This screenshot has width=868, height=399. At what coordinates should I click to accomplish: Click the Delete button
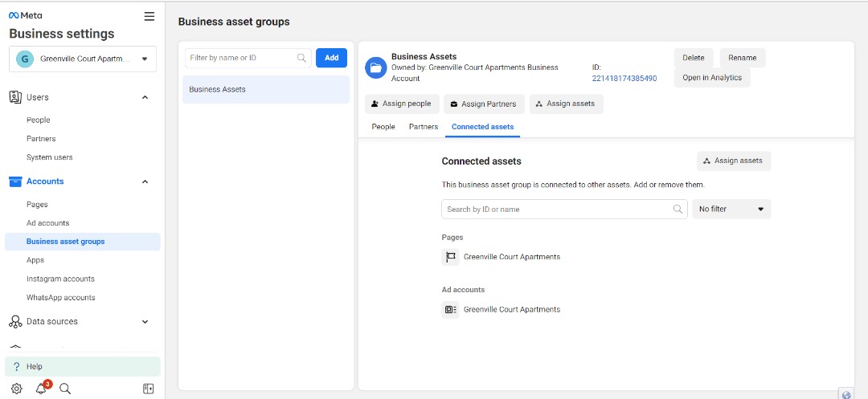tap(693, 58)
